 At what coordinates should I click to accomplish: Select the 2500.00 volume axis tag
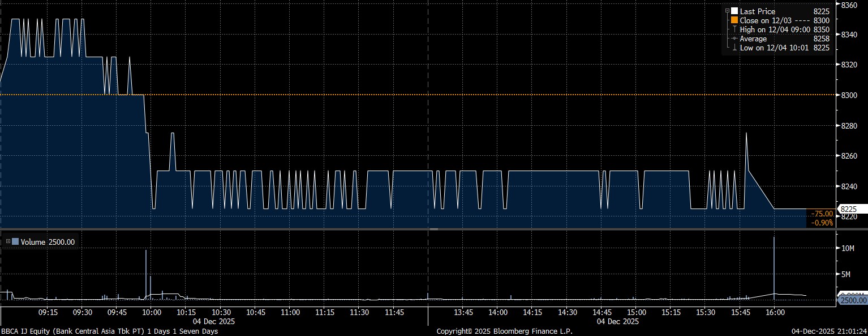click(x=852, y=300)
